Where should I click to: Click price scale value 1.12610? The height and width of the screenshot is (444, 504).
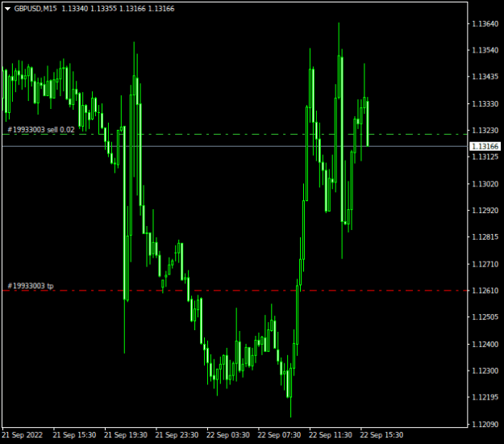(485, 291)
